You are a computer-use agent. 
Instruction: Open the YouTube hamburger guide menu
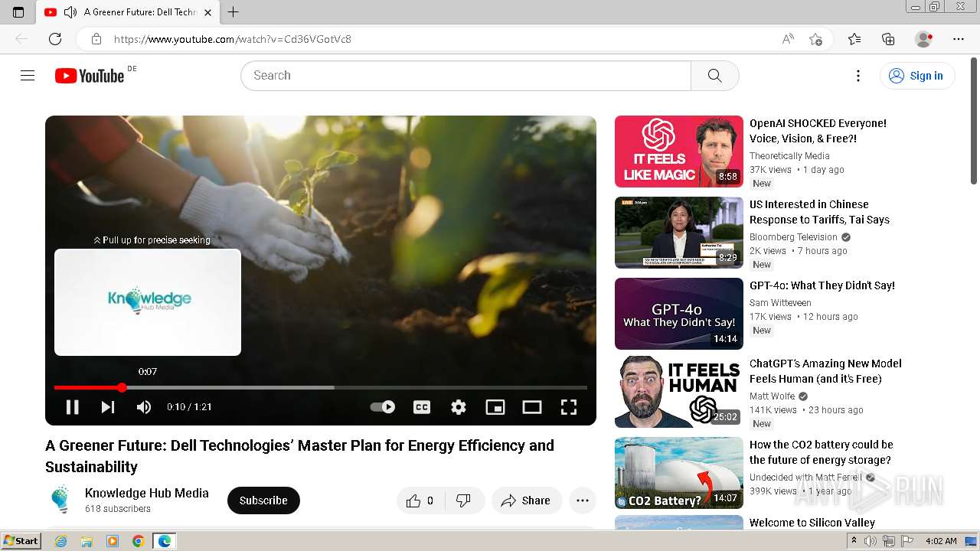pos(28,76)
